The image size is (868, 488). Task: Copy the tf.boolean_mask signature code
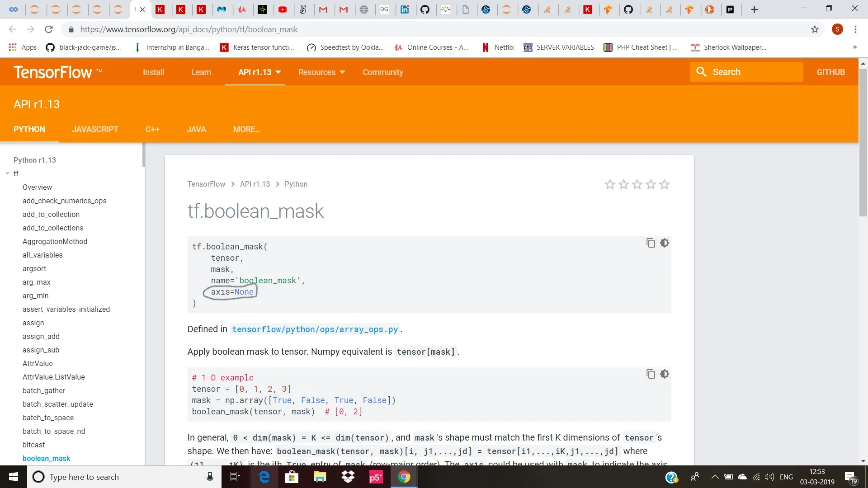click(x=651, y=243)
